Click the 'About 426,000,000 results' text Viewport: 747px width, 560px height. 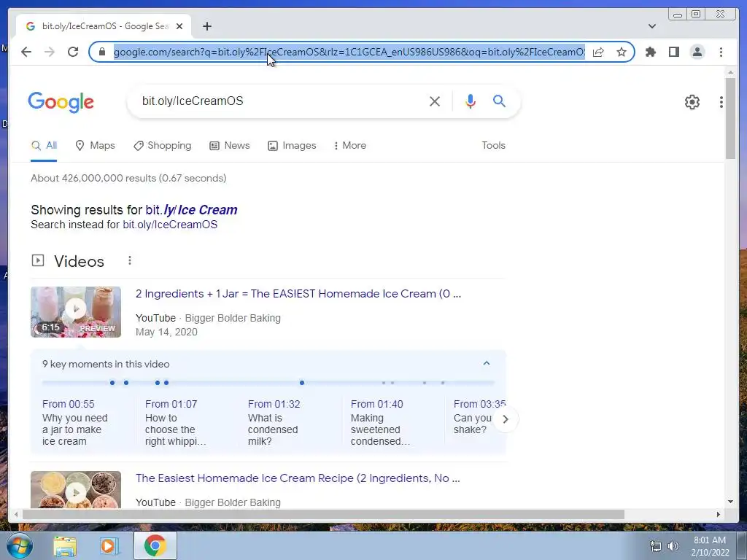coord(128,178)
